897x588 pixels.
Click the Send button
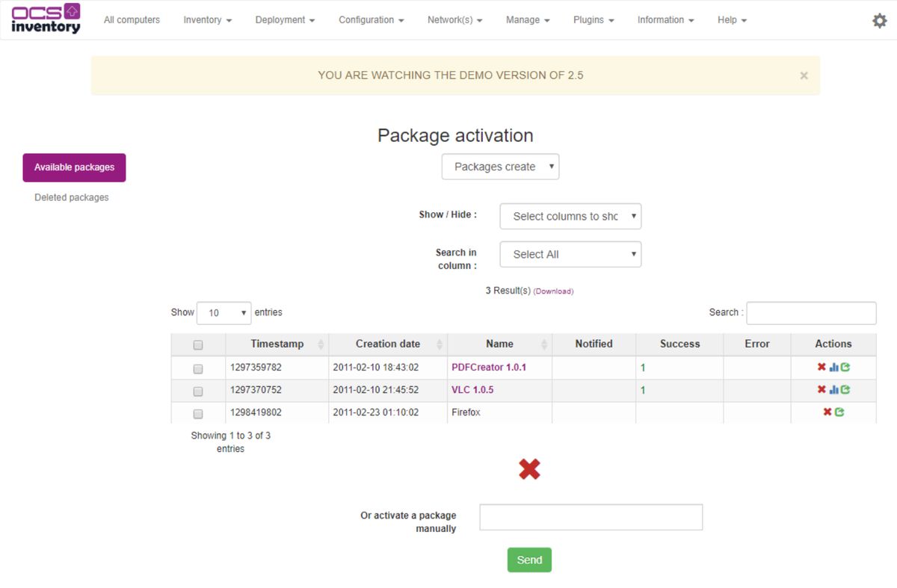(529, 559)
